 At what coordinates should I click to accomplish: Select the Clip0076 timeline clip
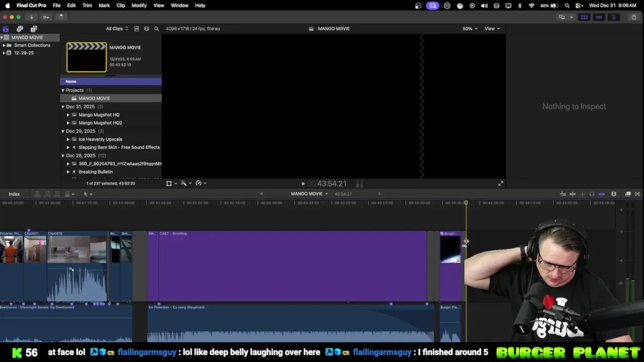(x=77, y=266)
